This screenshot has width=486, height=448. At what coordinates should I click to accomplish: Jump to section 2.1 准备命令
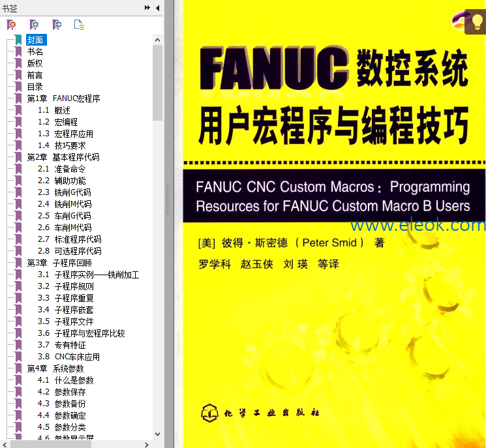[x=61, y=169]
